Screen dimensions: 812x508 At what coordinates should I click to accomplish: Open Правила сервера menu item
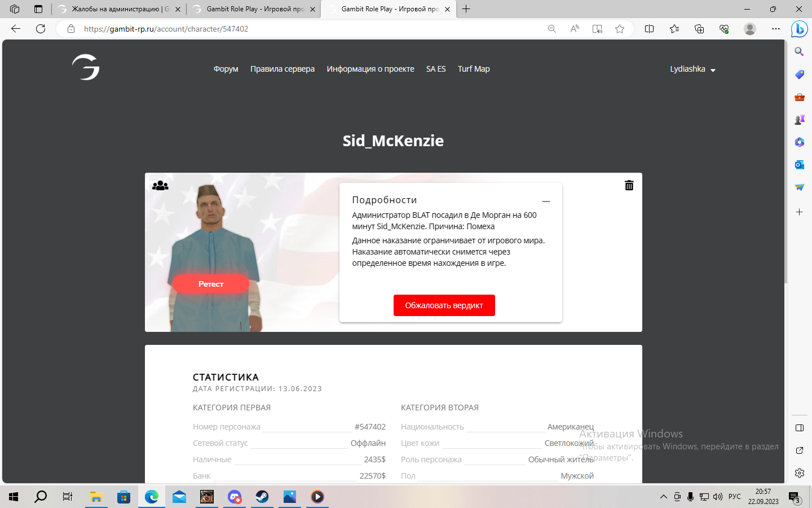coord(283,69)
